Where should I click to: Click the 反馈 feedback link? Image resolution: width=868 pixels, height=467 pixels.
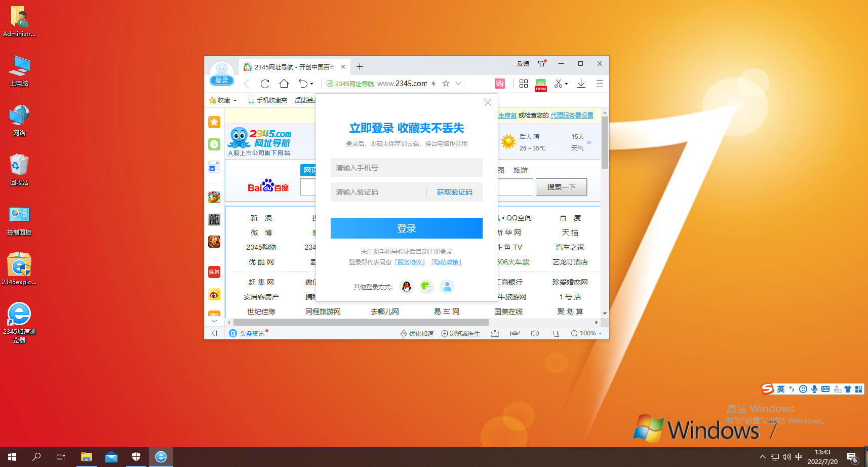523,64
